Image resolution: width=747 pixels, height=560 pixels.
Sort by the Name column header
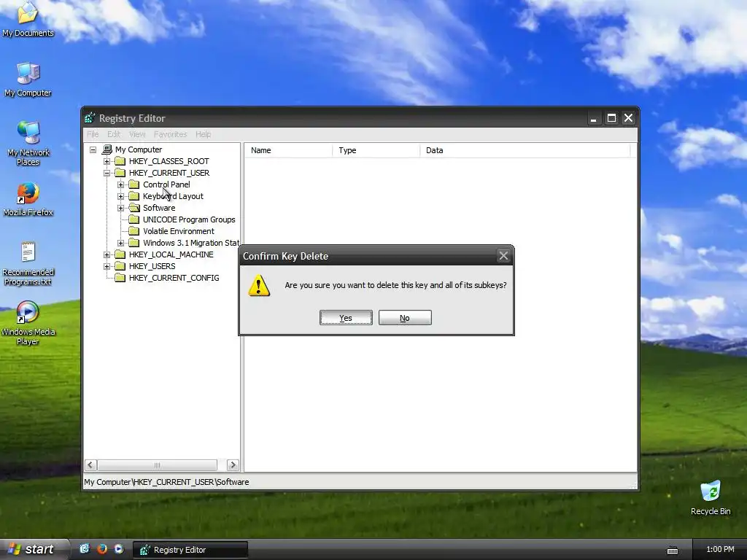[288, 150]
